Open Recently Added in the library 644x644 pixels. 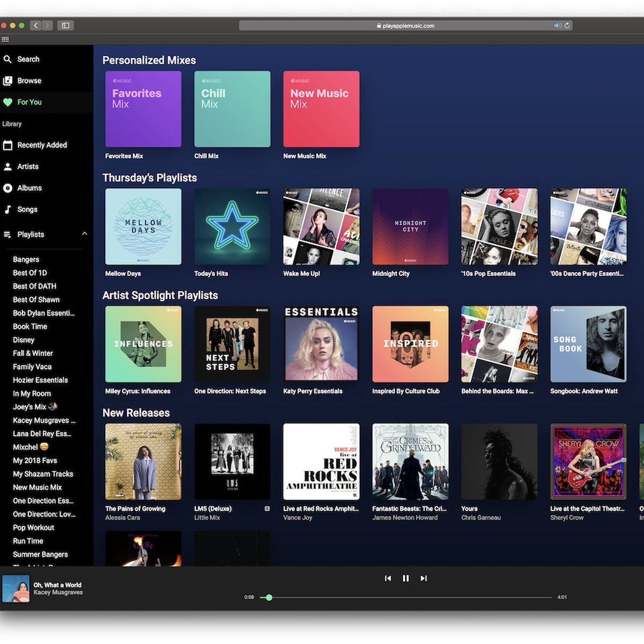tap(9, 145)
